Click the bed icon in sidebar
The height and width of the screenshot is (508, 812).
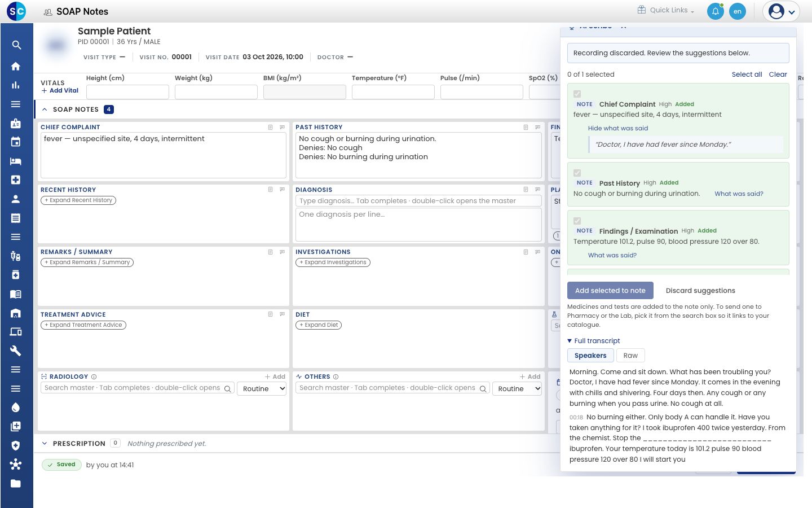pyautogui.click(x=16, y=161)
